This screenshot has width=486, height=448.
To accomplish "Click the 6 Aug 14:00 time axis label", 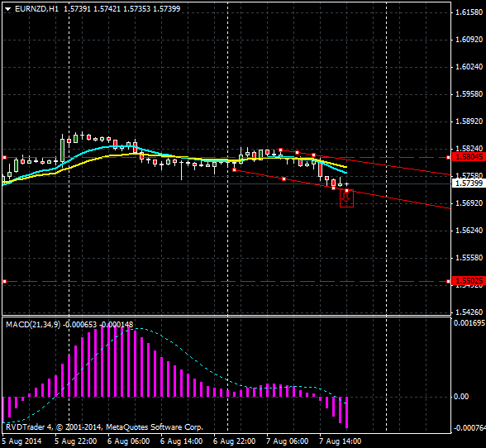I will coord(182,441).
